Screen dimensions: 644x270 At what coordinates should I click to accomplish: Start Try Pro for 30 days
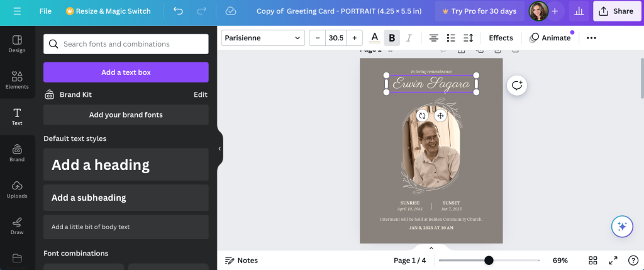(x=479, y=11)
